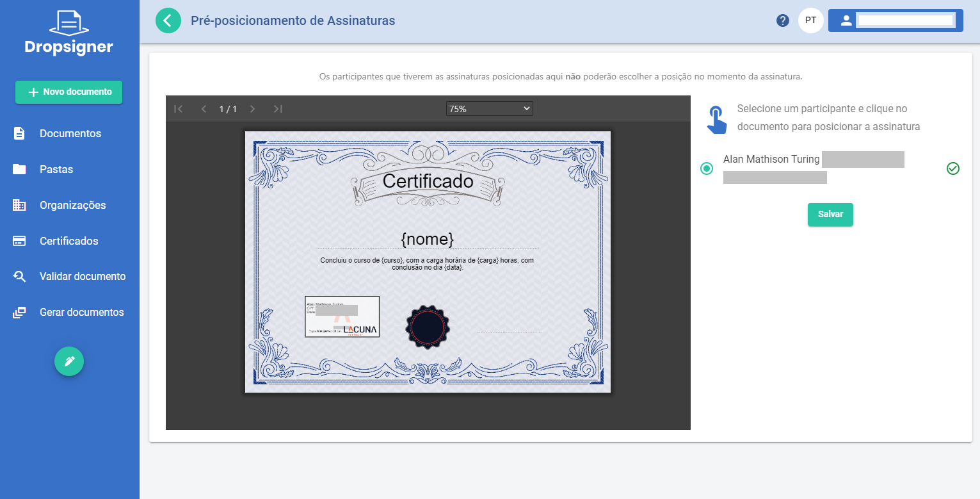Click the Certificado title in the document
The image size is (980, 499).
click(428, 181)
